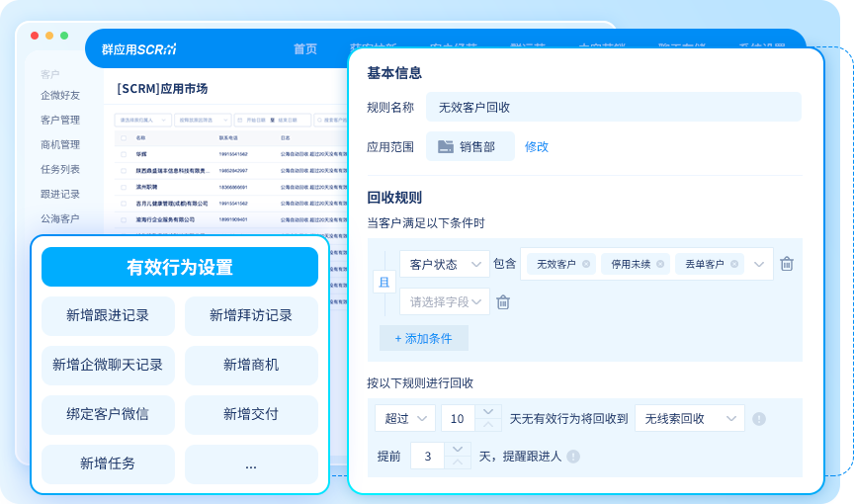
Task: Select the 新增商机 behavior option
Action: 251,366
